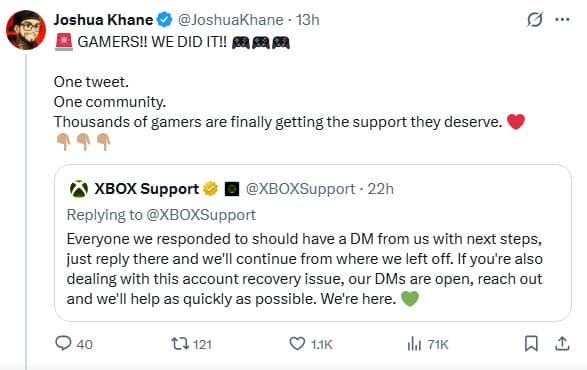Click the Grok explain icon

pos(535,19)
